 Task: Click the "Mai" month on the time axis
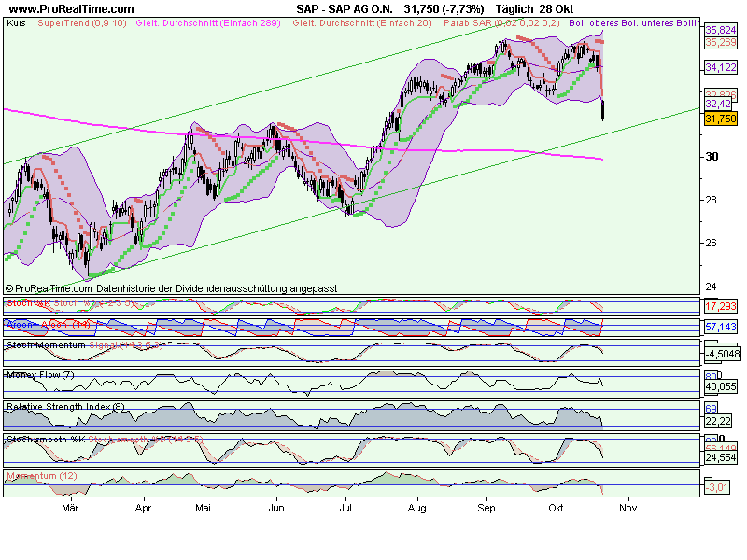203,508
